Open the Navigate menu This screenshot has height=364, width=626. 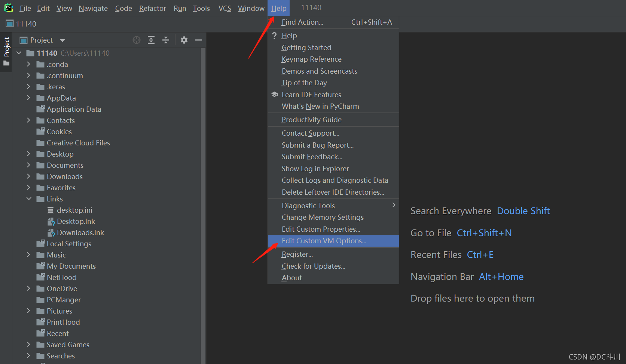[93, 8]
